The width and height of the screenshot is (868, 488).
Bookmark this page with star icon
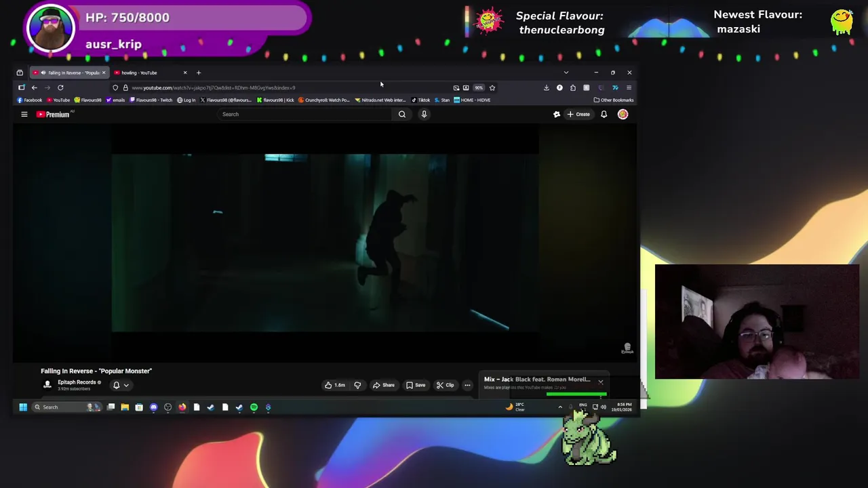(x=492, y=87)
